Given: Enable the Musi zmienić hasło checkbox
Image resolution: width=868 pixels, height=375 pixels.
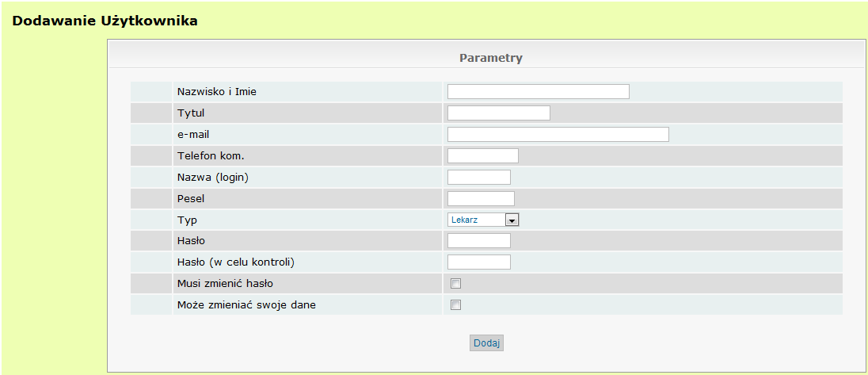Looking at the screenshot, I should (x=455, y=284).
